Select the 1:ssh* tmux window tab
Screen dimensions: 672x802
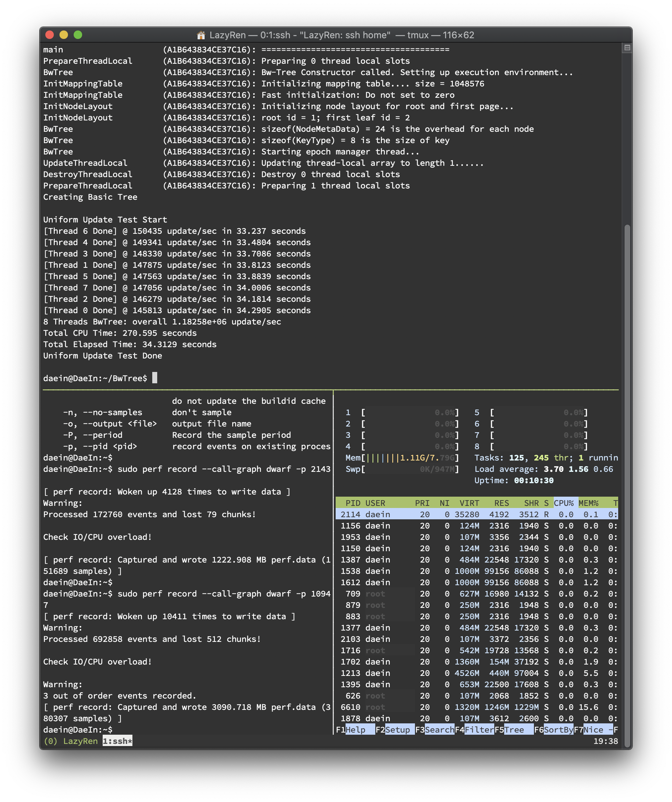[x=117, y=741]
